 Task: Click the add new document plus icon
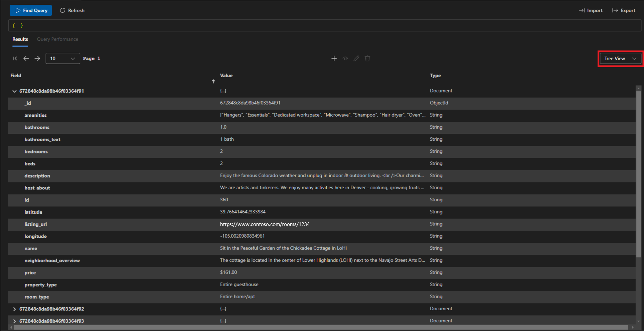(334, 59)
